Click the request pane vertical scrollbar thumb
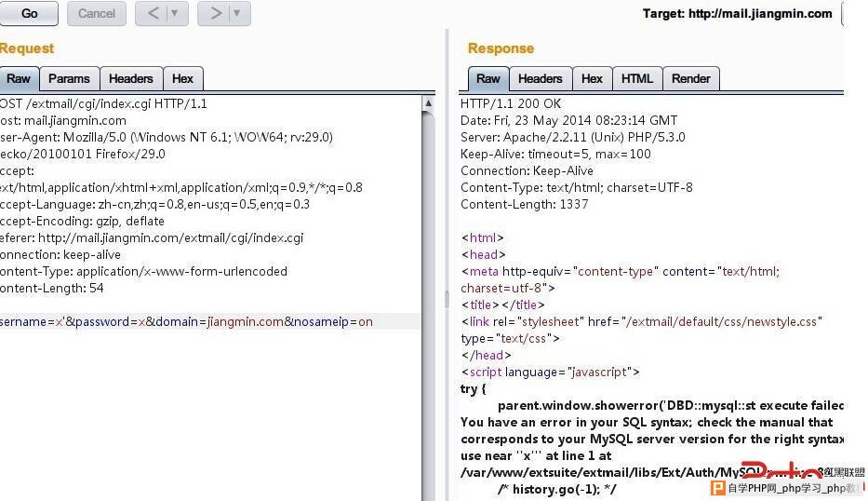The image size is (868, 501). click(x=428, y=305)
